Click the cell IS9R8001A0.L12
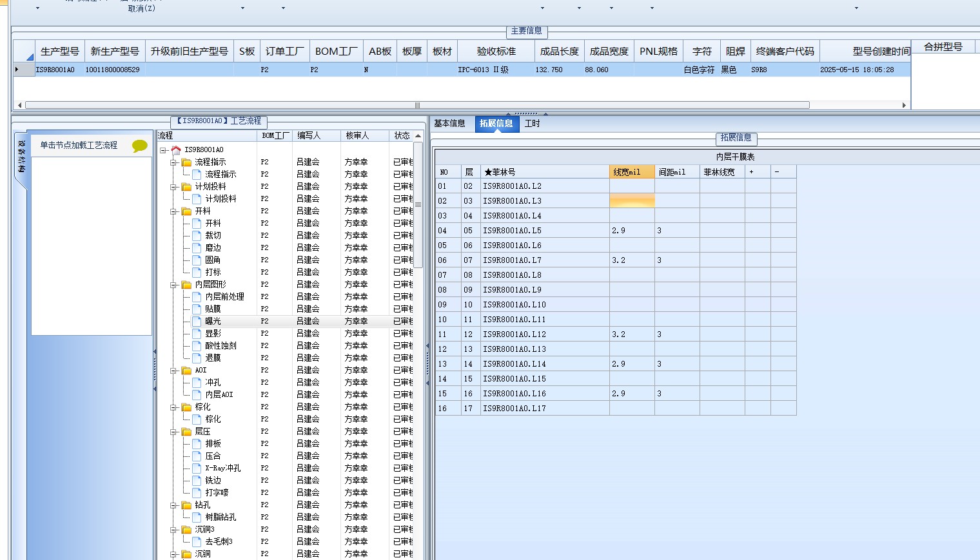 click(x=545, y=334)
